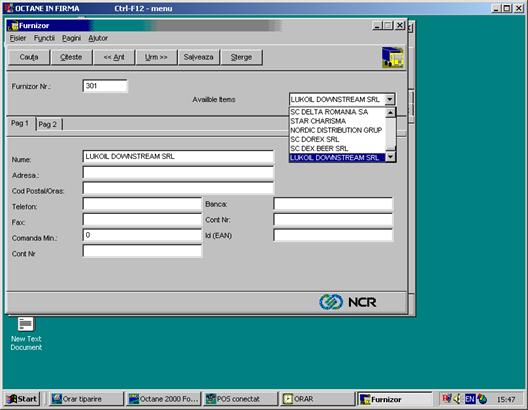Collapse the Available Items dropdown arrow
528x410 pixels.
pos(390,99)
